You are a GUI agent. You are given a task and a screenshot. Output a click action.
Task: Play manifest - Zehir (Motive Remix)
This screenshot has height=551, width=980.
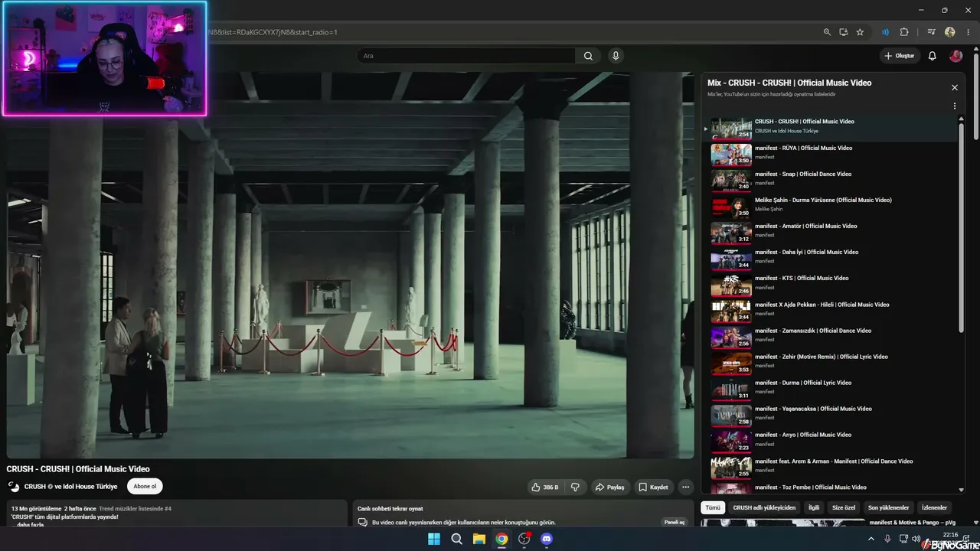click(x=829, y=363)
